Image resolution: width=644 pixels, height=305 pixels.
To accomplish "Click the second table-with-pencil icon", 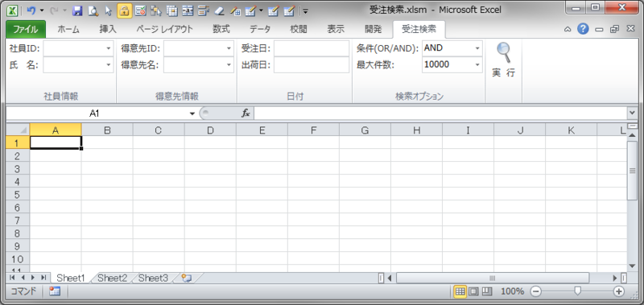I will [274, 10].
